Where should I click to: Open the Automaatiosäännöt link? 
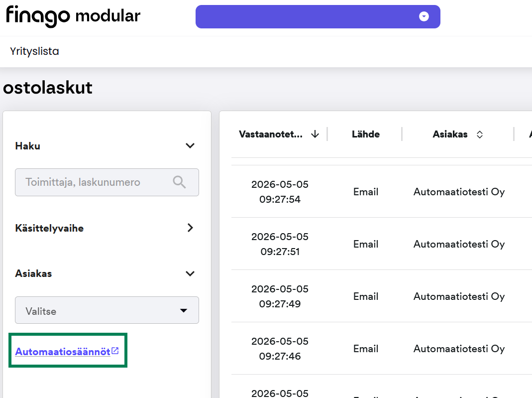63,352
